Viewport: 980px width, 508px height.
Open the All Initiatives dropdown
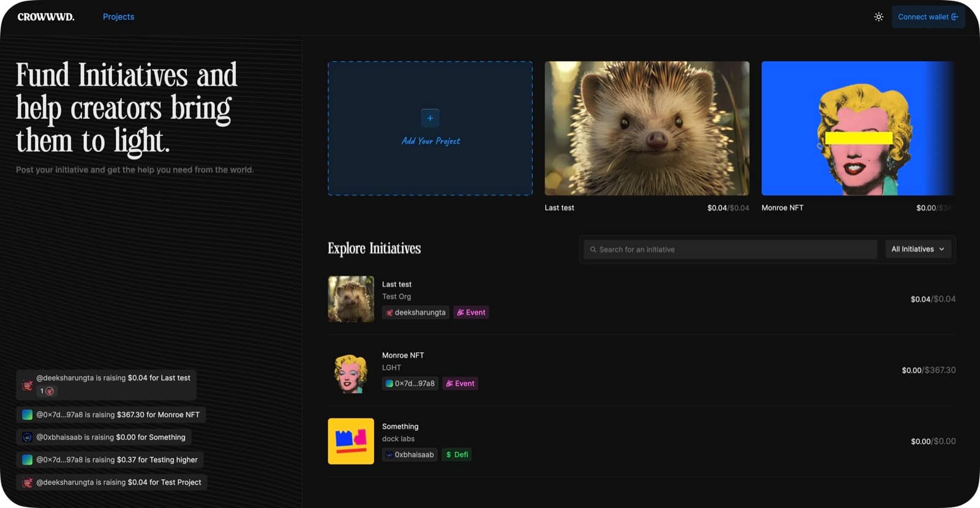point(918,249)
